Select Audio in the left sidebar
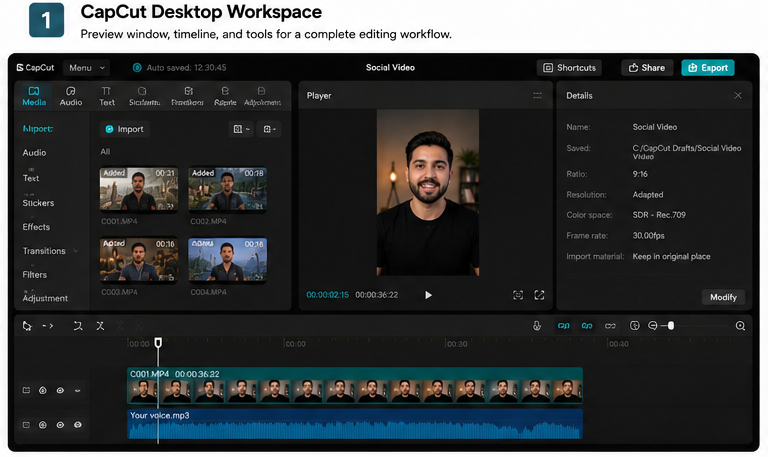Screen dimensions: 768x457 [34, 153]
